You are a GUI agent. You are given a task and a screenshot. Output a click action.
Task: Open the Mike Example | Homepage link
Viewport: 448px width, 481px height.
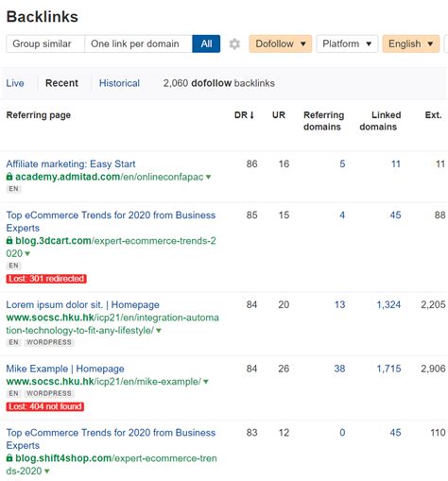[x=65, y=369]
